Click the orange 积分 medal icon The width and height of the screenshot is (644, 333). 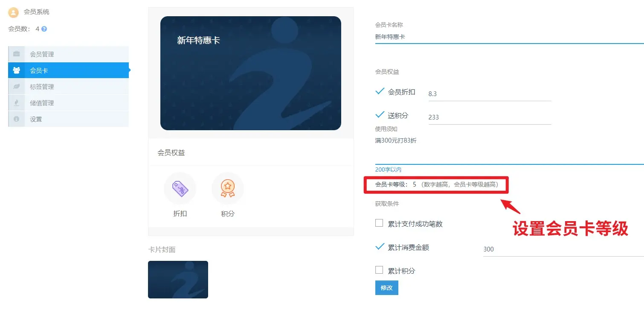click(x=228, y=188)
